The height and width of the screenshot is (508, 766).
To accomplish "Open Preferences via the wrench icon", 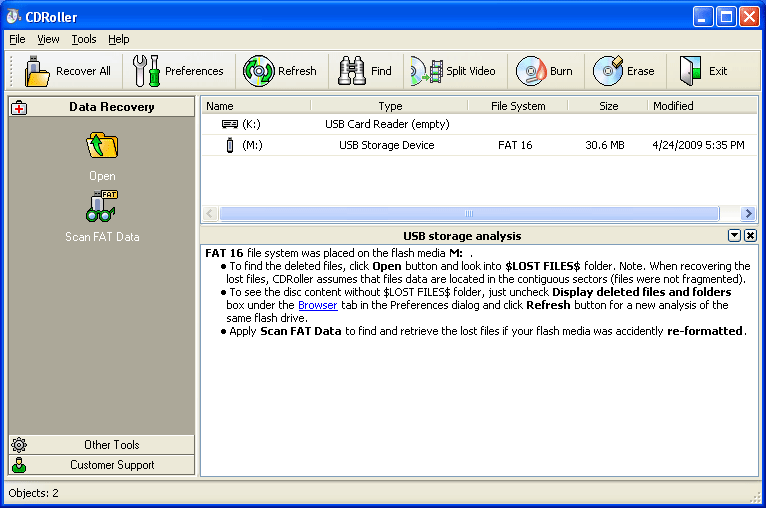I will point(146,71).
